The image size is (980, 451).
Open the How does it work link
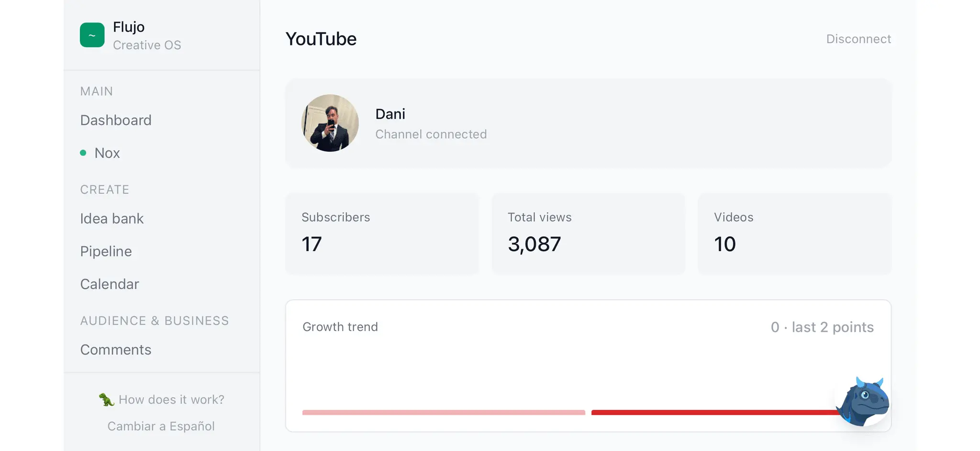171,399
